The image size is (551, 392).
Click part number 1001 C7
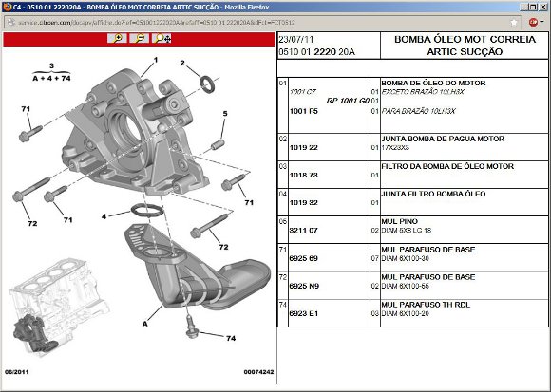pos(303,92)
